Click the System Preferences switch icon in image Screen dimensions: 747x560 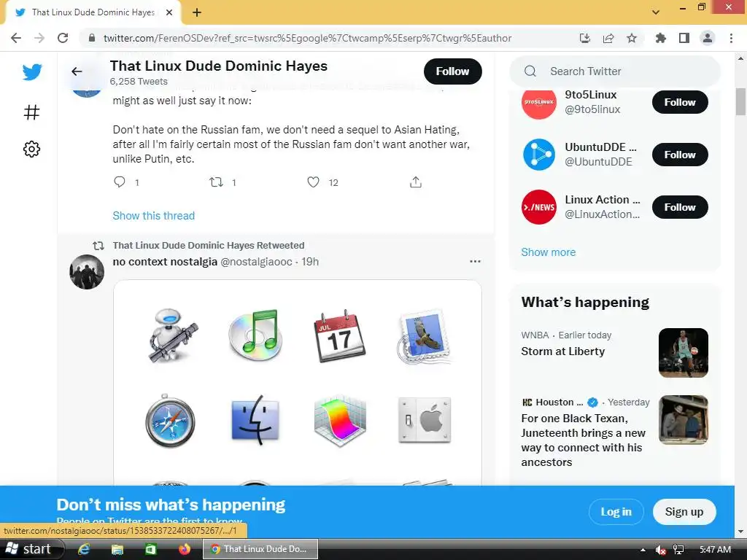tap(424, 420)
